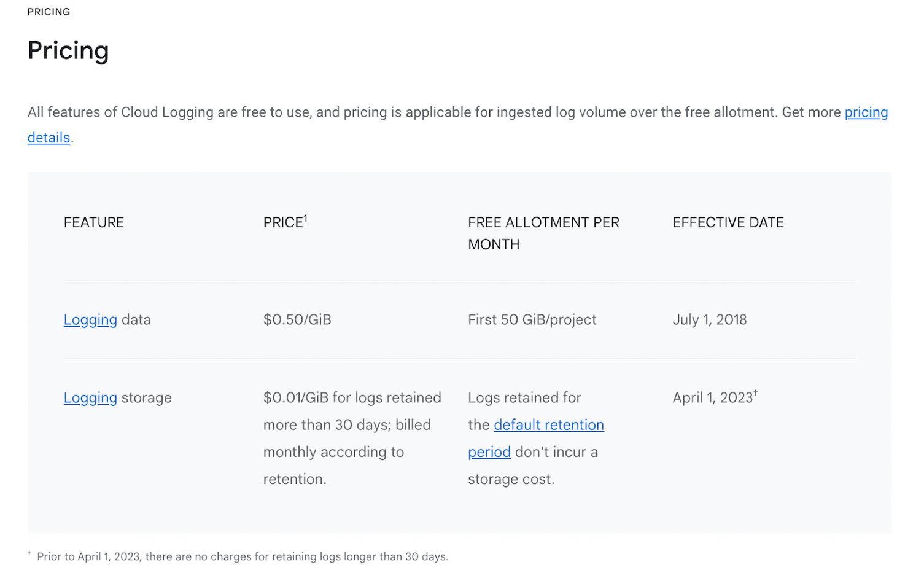
Task: Click the Logging link in storage row
Action: click(90, 398)
